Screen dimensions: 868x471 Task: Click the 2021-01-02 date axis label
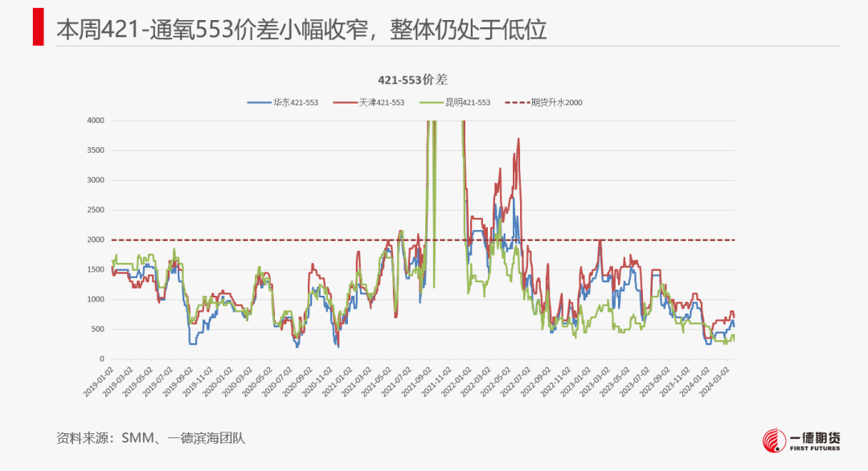pos(337,380)
